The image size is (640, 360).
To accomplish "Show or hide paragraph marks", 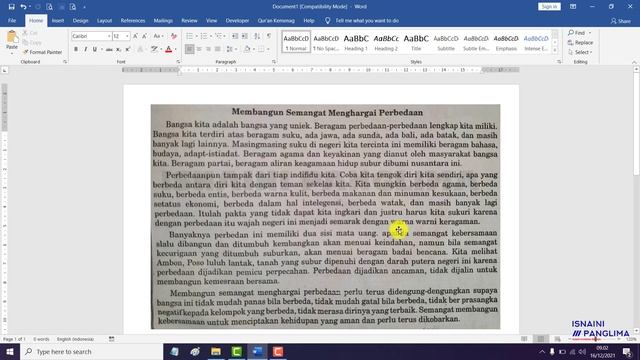I will click(269, 36).
